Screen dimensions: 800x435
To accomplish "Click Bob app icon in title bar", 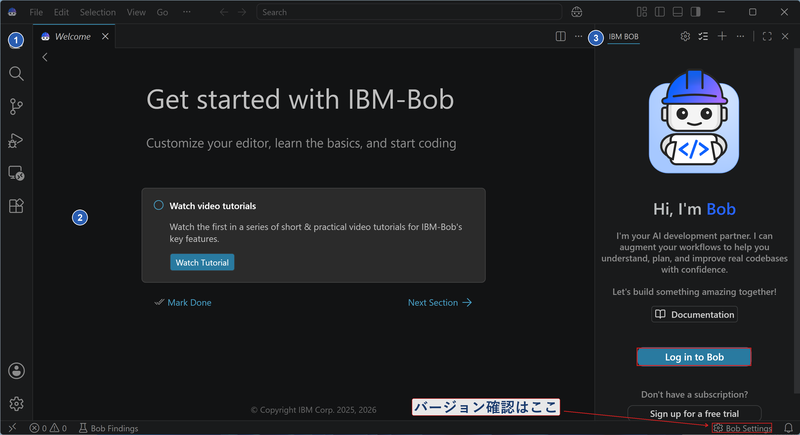I will (x=12, y=12).
